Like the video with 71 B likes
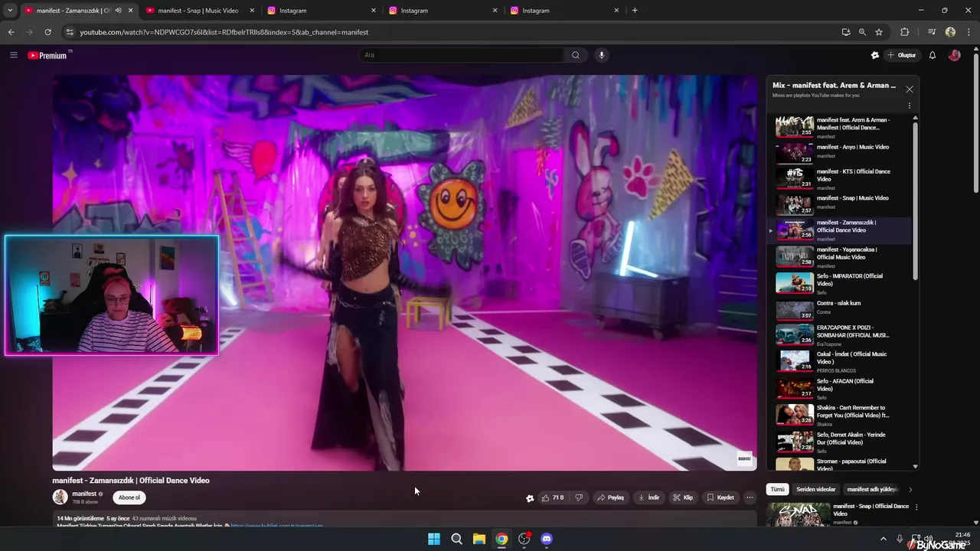The image size is (980, 551). [x=552, y=497]
